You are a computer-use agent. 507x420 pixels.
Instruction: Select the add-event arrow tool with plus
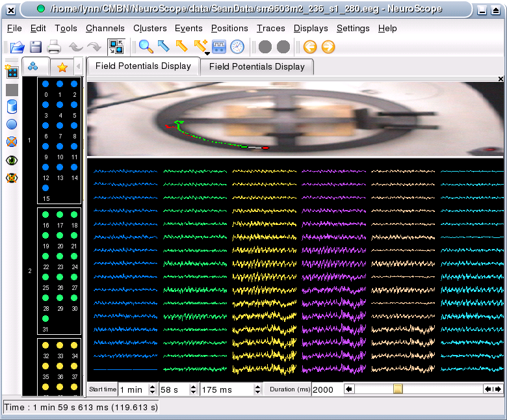coord(200,46)
